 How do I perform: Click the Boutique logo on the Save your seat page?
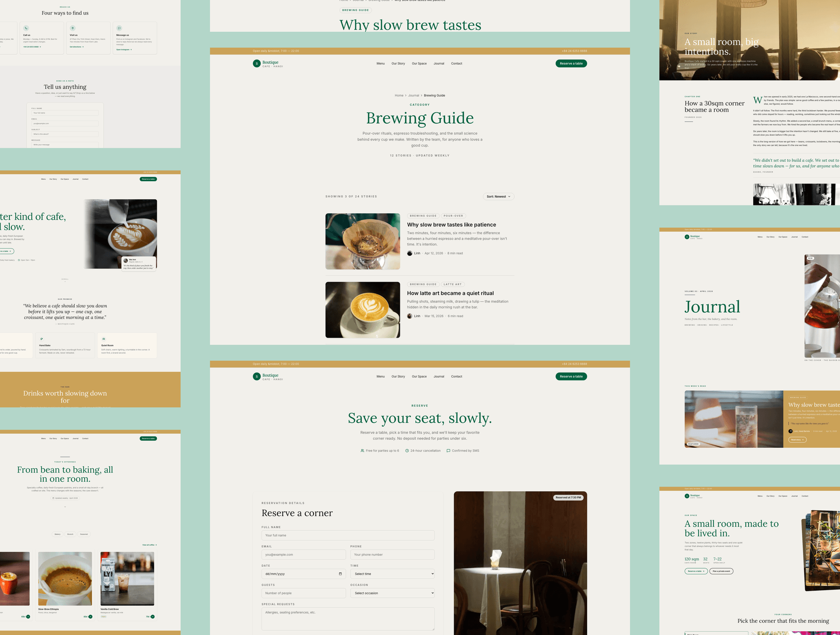pyautogui.click(x=268, y=376)
